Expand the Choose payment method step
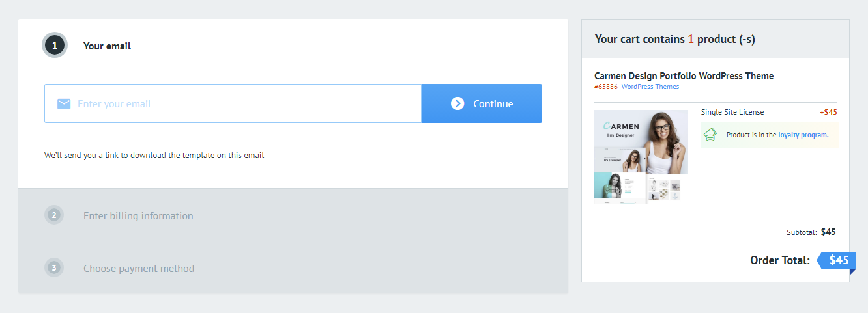This screenshot has height=313, width=868. click(139, 269)
